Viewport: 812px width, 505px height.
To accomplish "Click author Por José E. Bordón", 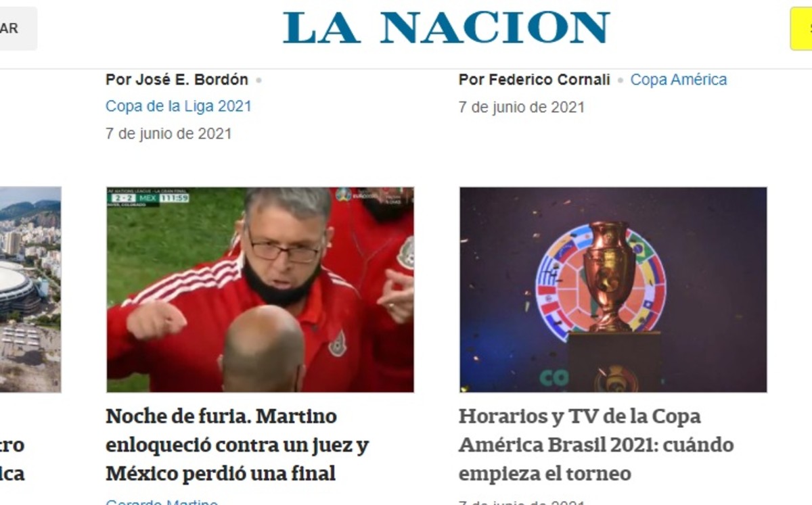I will click(177, 80).
